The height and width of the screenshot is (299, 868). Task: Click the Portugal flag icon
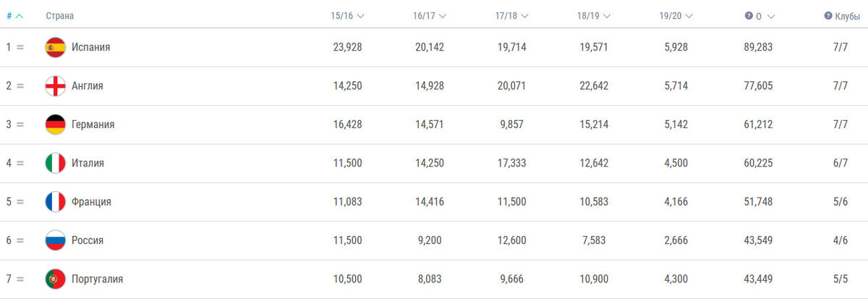point(55,279)
